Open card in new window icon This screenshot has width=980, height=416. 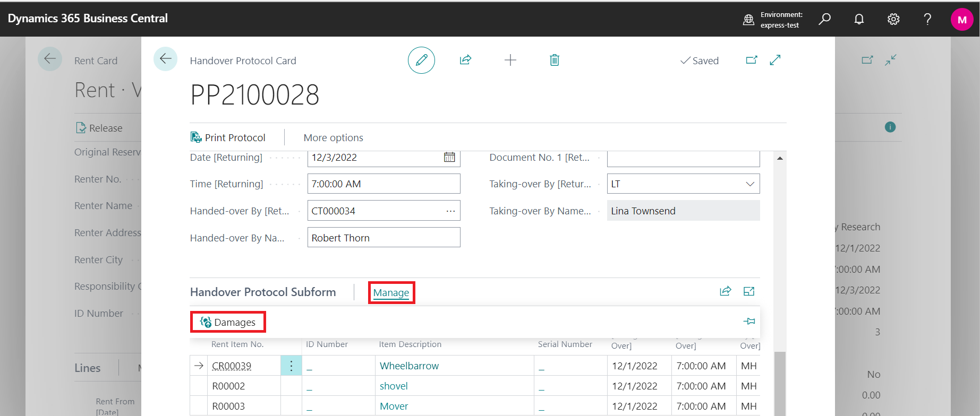pyautogui.click(x=751, y=60)
